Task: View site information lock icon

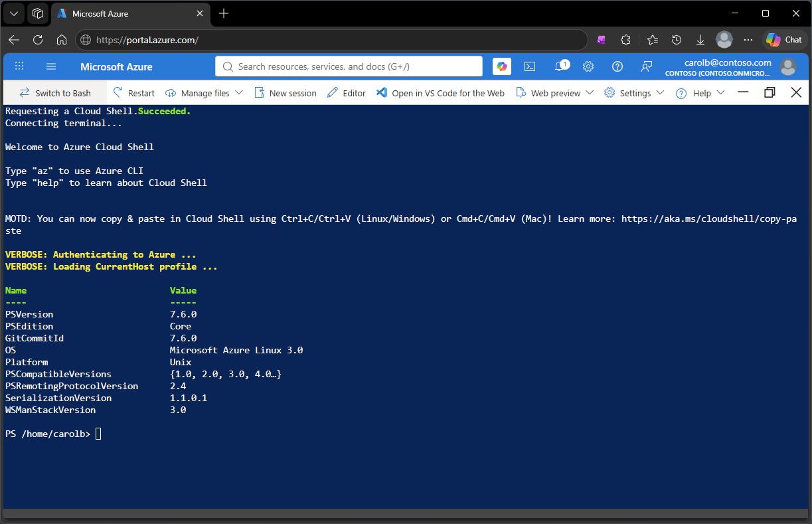Action: [85, 40]
